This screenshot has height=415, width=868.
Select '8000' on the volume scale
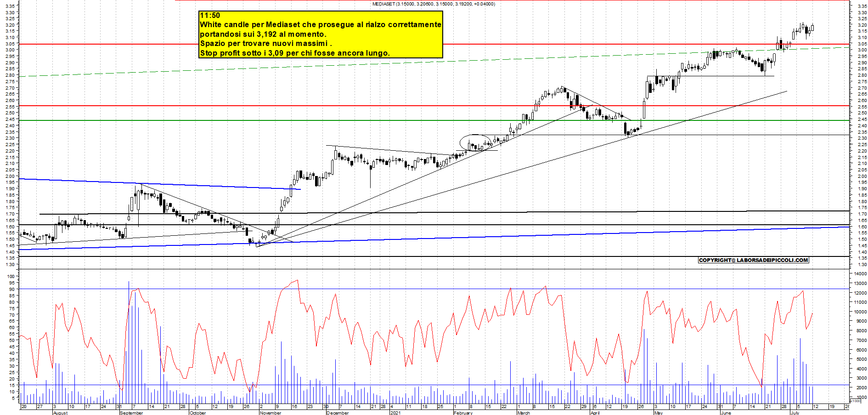coord(861,331)
